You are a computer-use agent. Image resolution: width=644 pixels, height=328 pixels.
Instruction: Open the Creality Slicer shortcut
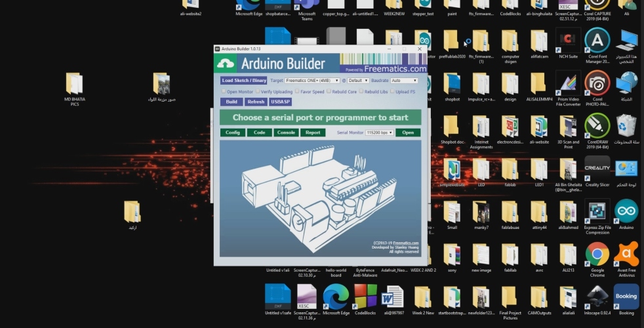click(x=597, y=168)
